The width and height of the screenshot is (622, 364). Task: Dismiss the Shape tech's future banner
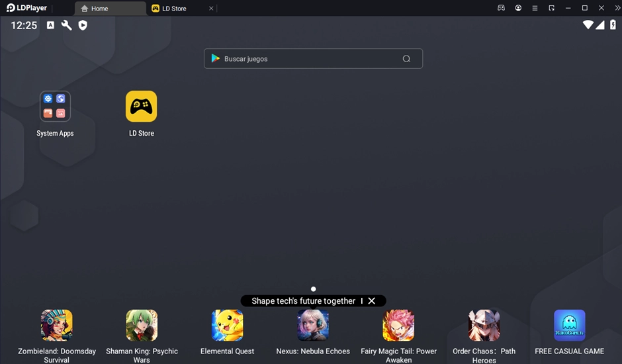tap(372, 301)
